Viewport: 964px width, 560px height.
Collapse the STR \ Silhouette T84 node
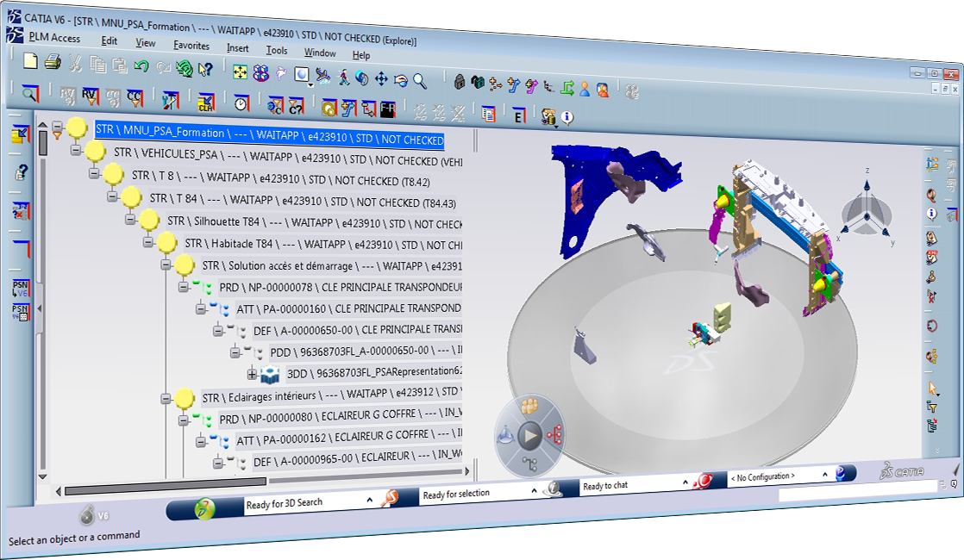(130, 219)
